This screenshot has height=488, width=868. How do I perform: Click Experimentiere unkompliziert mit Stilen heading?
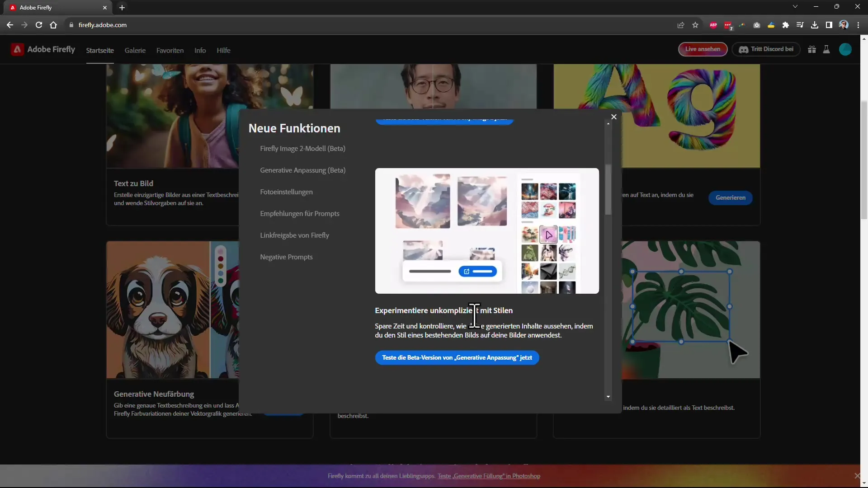pos(443,310)
